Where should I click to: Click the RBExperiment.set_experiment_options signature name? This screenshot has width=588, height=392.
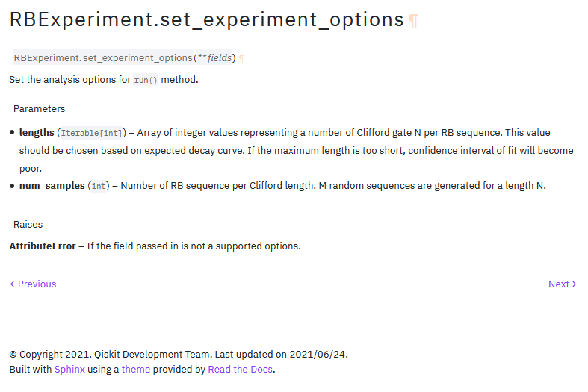[103, 57]
